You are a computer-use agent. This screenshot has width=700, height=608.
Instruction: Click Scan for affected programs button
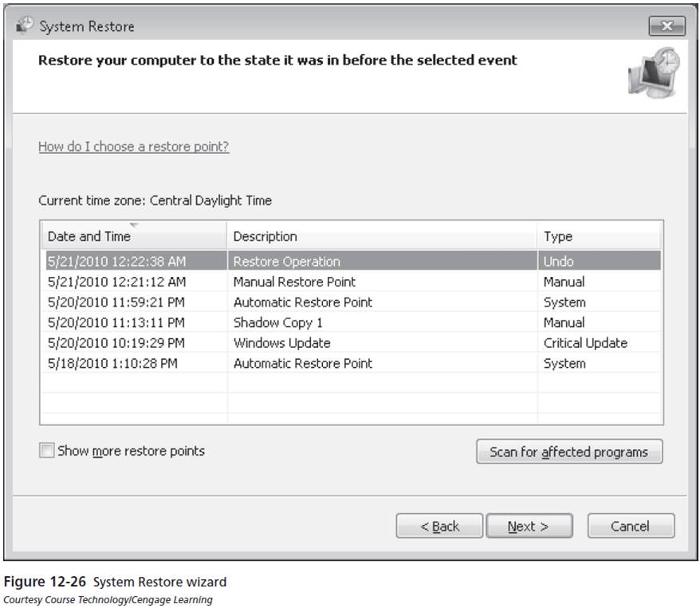[x=569, y=452]
